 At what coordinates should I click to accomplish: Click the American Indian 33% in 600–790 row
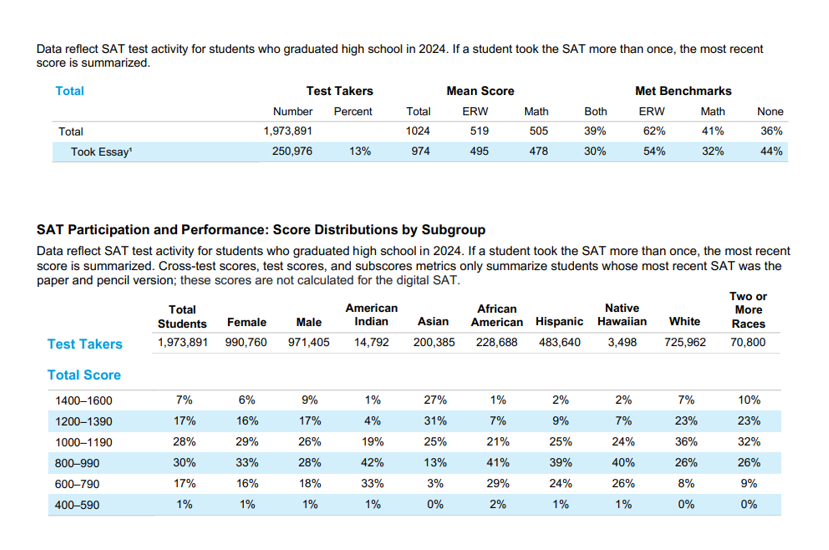click(x=372, y=484)
